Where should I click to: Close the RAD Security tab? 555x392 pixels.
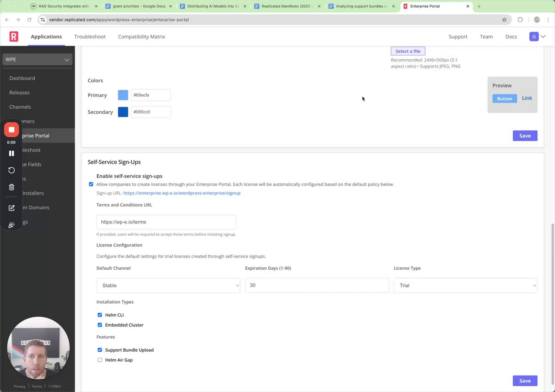tap(96, 6)
